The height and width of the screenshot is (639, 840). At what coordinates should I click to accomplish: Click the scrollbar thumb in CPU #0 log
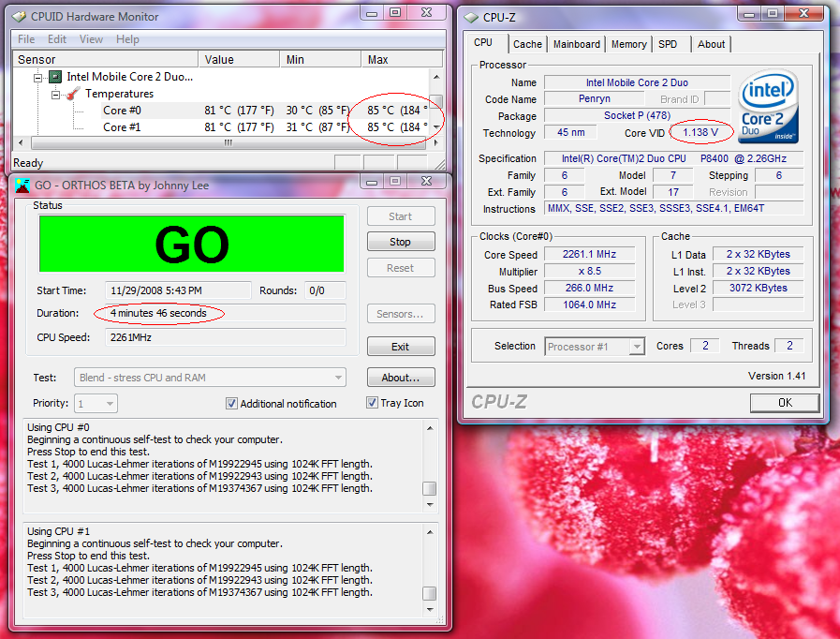[430, 488]
